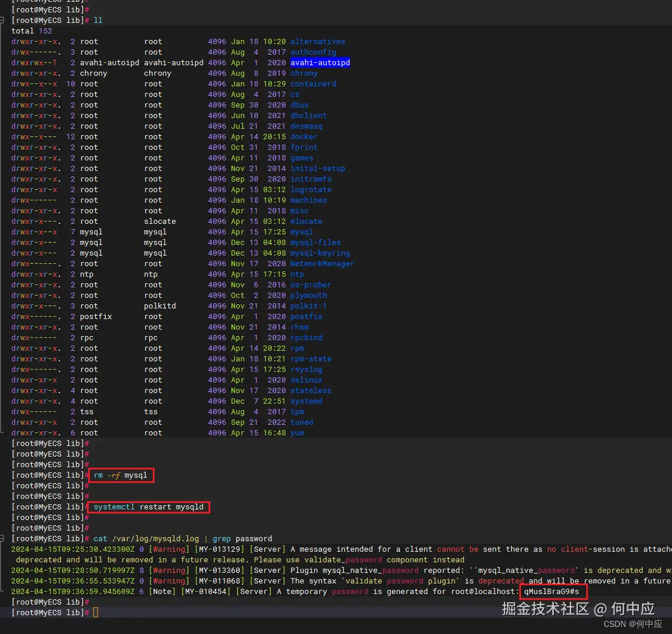Select the blue 'chrony' directory name
Viewport: 672px width, 634px height.
coord(304,73)
